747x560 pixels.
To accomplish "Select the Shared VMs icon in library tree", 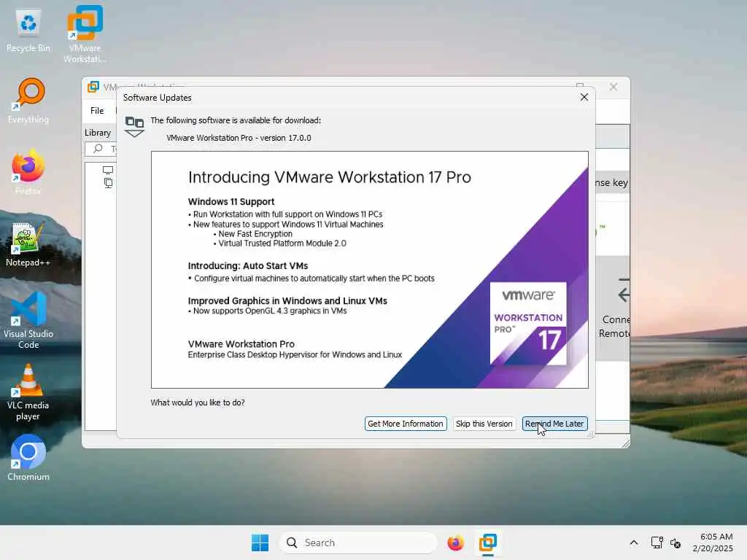I will [x=108, y=183].
